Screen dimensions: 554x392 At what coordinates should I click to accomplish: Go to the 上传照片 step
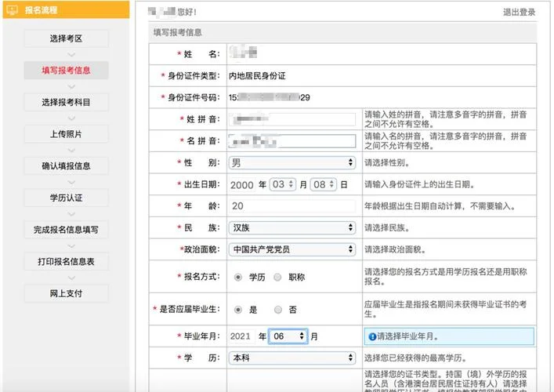[66, 134]
